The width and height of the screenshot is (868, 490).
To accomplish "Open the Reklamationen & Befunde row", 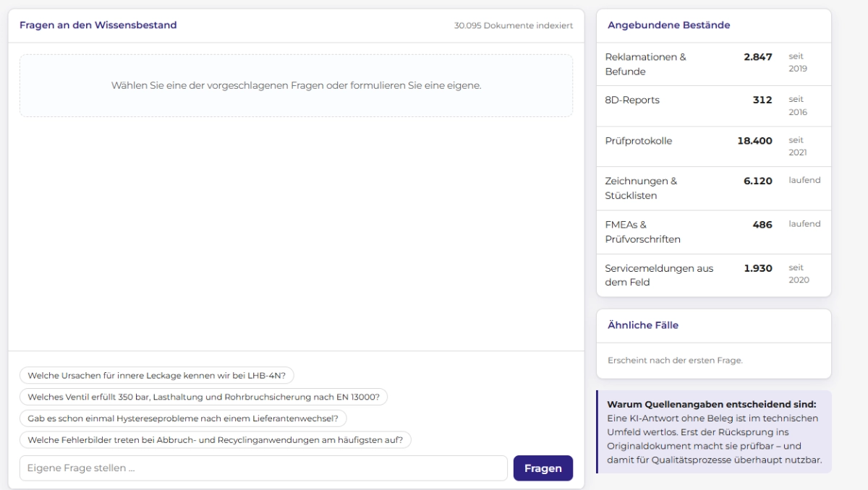I will (714, 64).
